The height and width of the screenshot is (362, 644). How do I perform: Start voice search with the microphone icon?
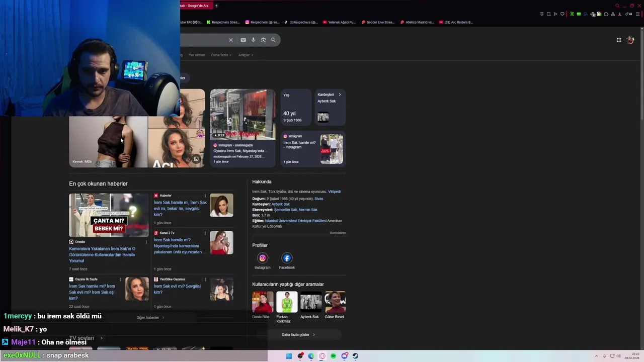coord(253,40)
